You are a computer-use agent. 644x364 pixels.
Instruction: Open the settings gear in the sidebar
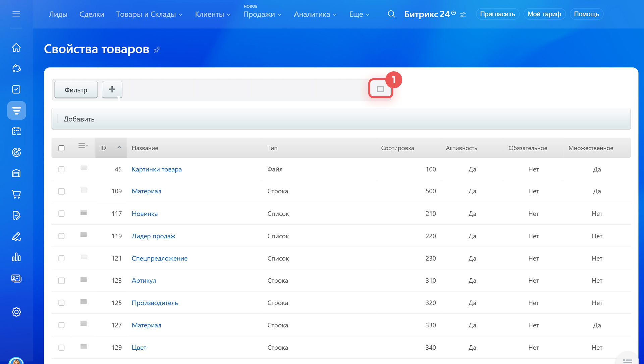[x=16, y=312]
